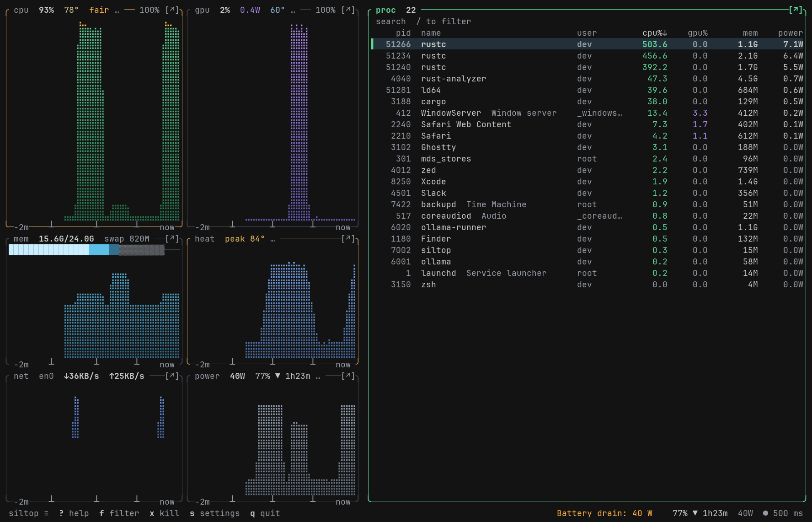The height and width of the screenshot is (522, 812).
Task: Sort processes by power column
Action: [791, 33]
